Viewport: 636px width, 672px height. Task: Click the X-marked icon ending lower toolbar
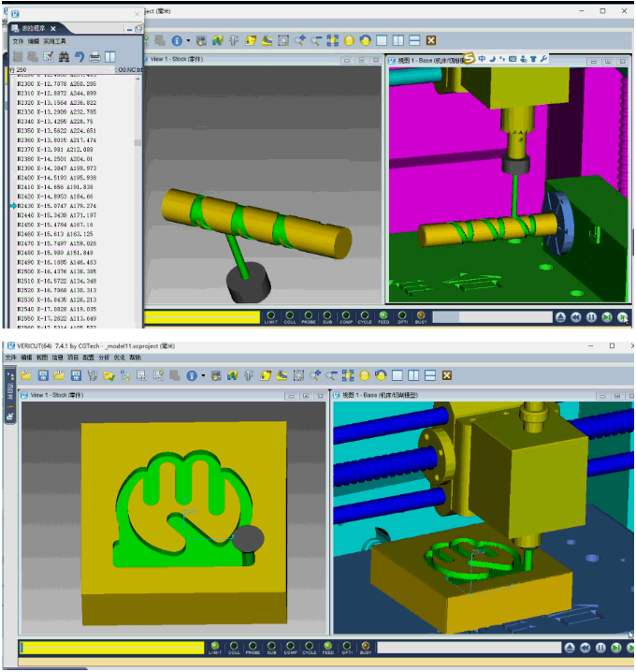click(447, 375)
